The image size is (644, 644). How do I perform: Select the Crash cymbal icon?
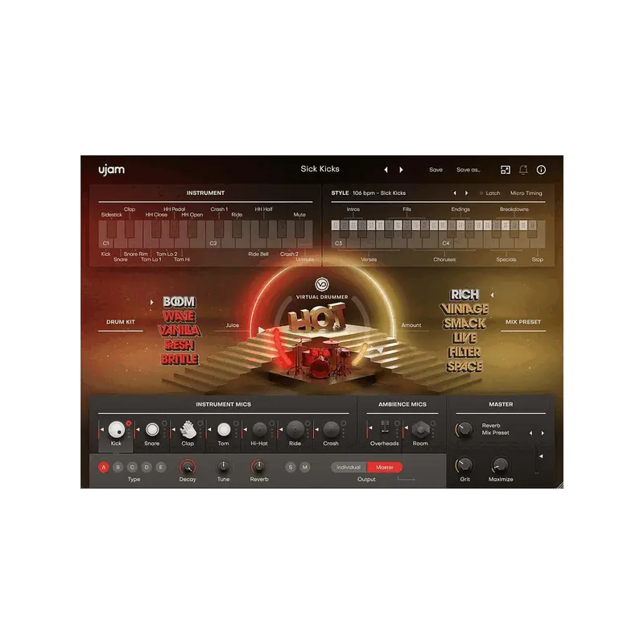click(x=331, y=430)
